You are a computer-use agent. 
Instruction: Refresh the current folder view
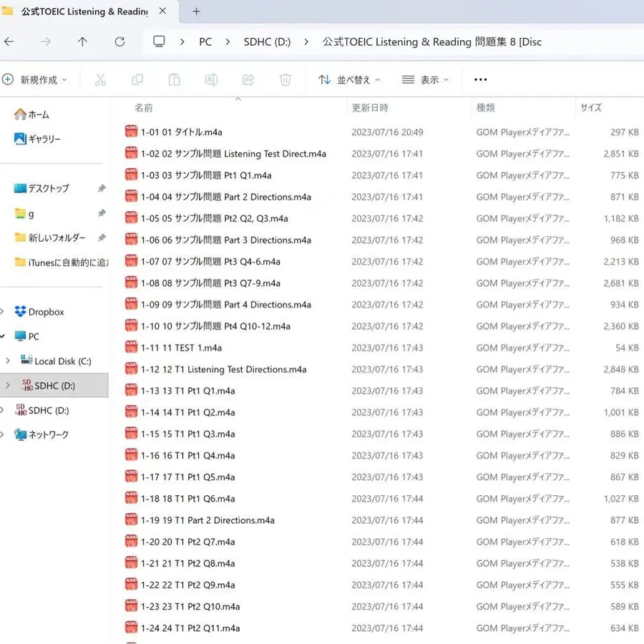click(119, 42)
